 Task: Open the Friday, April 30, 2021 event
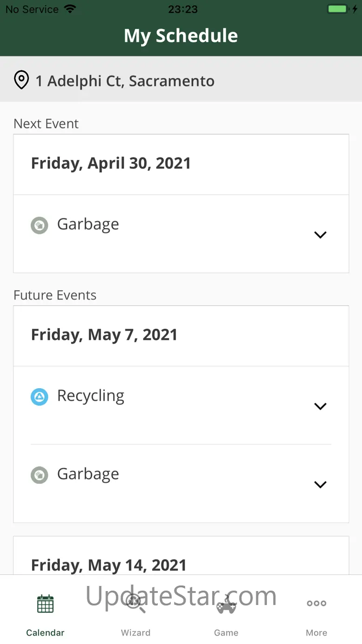point(111,163)
